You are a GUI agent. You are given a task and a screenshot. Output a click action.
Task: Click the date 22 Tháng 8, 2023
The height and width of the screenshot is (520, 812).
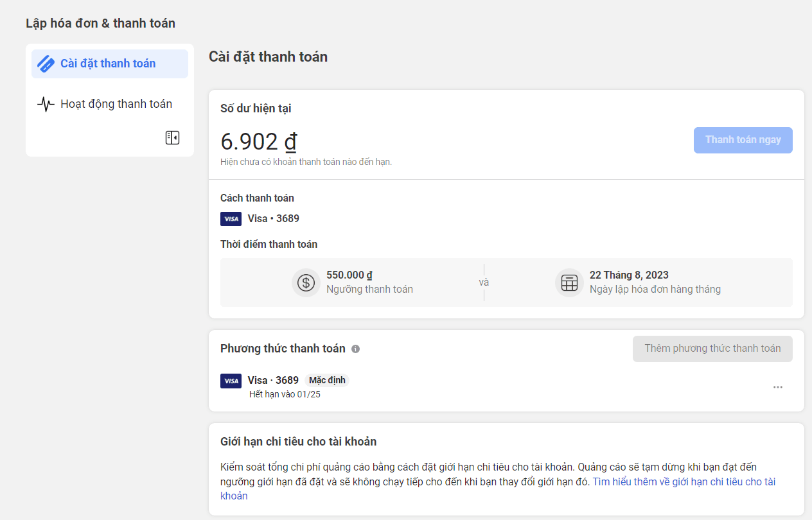click(x=629, y=275)
